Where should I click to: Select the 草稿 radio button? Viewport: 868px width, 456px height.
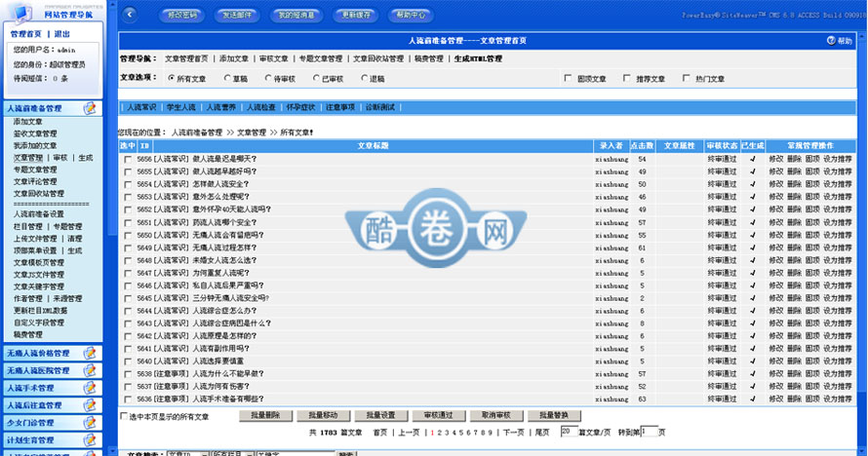(227, 78)
